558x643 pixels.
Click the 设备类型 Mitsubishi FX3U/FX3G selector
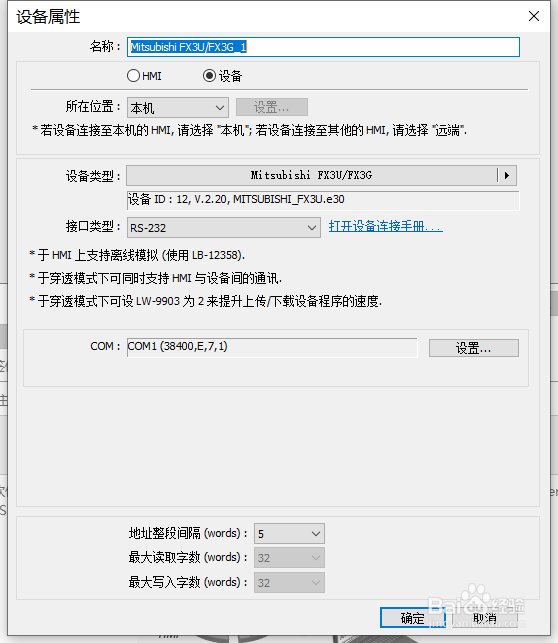321,176
